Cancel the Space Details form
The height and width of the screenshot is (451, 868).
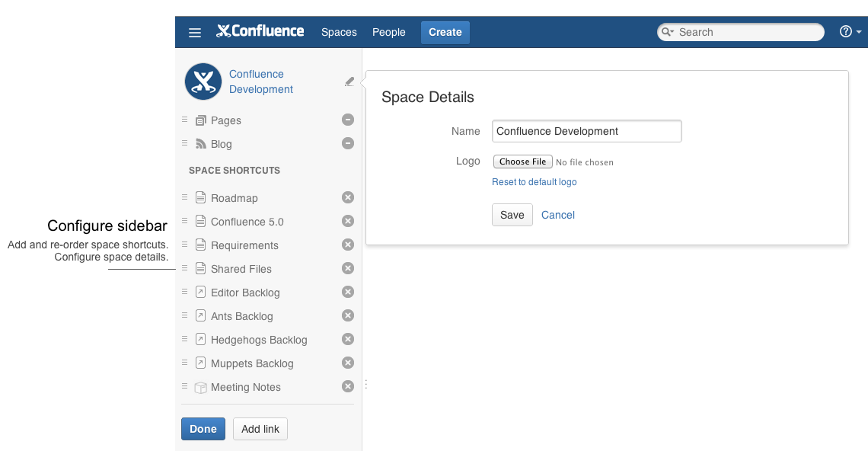pyautogui.click(x=558, y=215)
